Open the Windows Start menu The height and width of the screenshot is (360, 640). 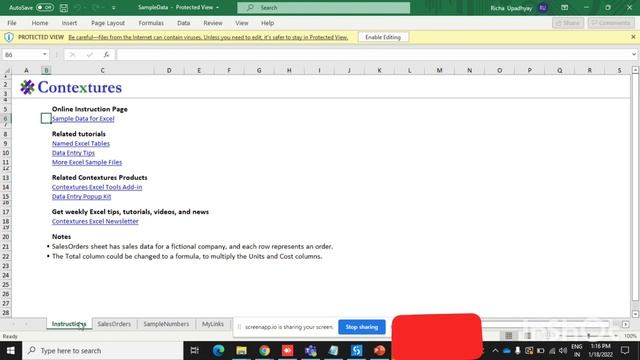point(11,351)
